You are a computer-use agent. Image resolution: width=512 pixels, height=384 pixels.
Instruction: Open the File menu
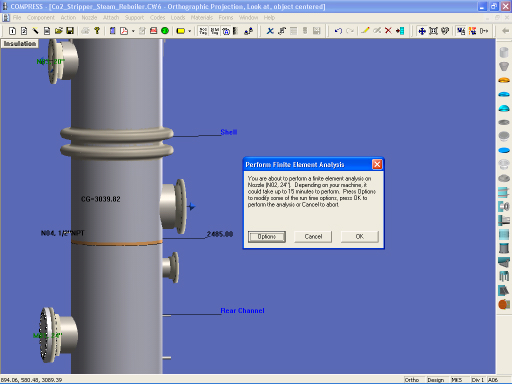[x=17, y=18]
